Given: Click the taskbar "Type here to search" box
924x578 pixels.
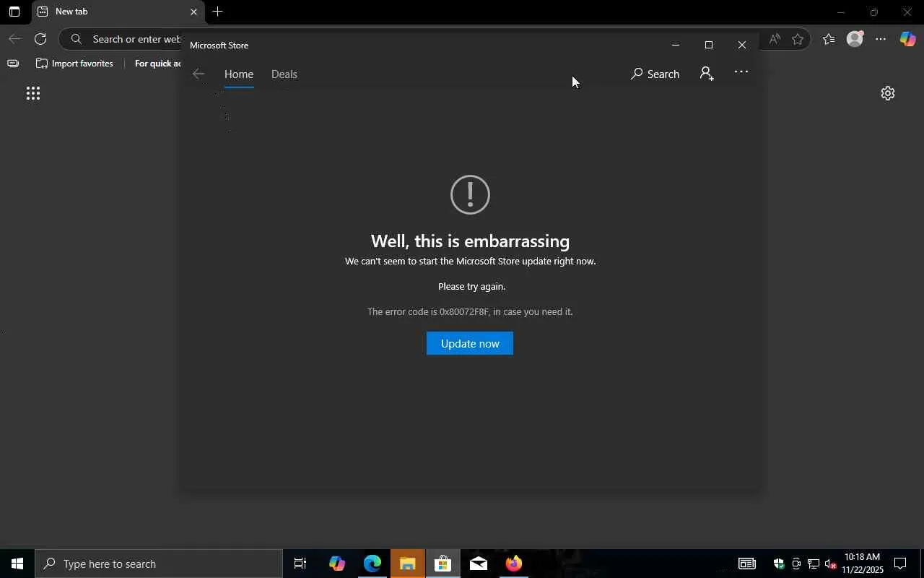Looking at the screenshot, I should click(159, 564).
